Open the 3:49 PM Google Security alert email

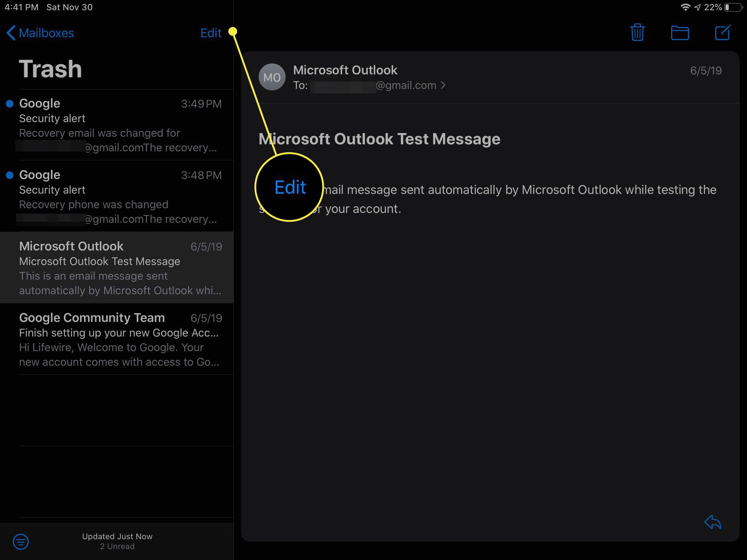[x=117, y=125]
